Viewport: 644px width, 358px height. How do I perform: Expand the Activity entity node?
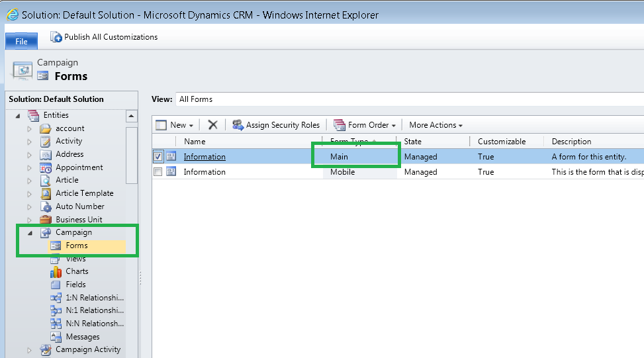tap(29, 142)
